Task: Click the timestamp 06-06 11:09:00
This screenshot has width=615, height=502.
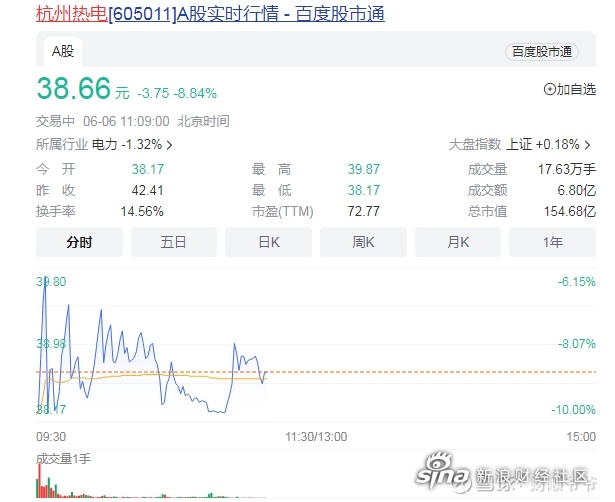Action: pos(126,121)
